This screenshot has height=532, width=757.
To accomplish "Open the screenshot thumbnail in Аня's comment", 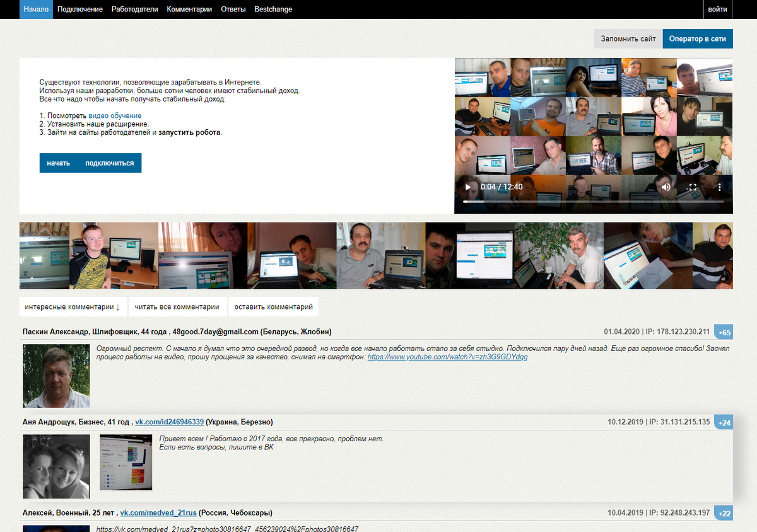I will pos(126,462).
